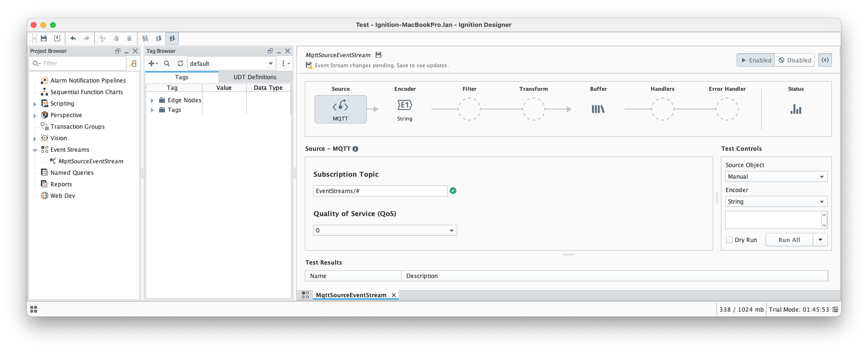868x352 pixels.
Task: Click the empty Error Handler stage circle
Action: pos(727,109)
